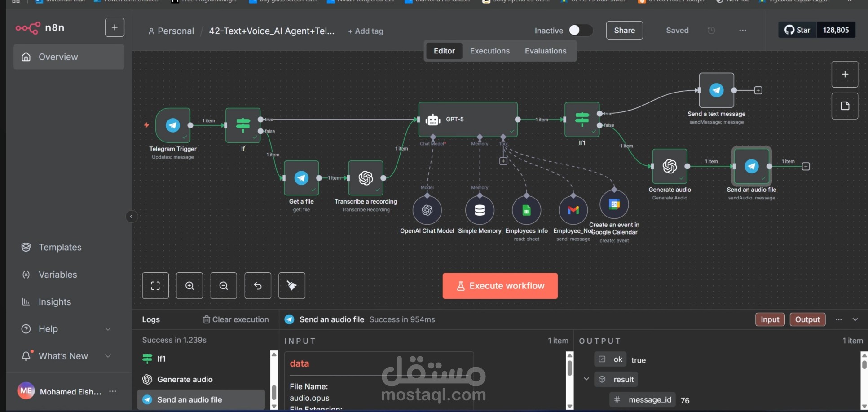Open user menu dots beside Mohamed Elsh...
Screen dimensions: 868x412
tap(113, 391)
